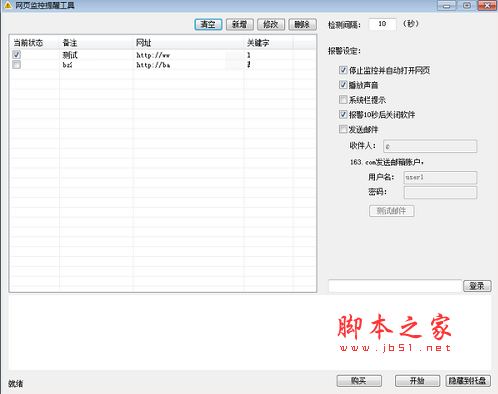
Task: Click the 检测间隔 label
Action: pyautogui.click(x=344, y=25)
